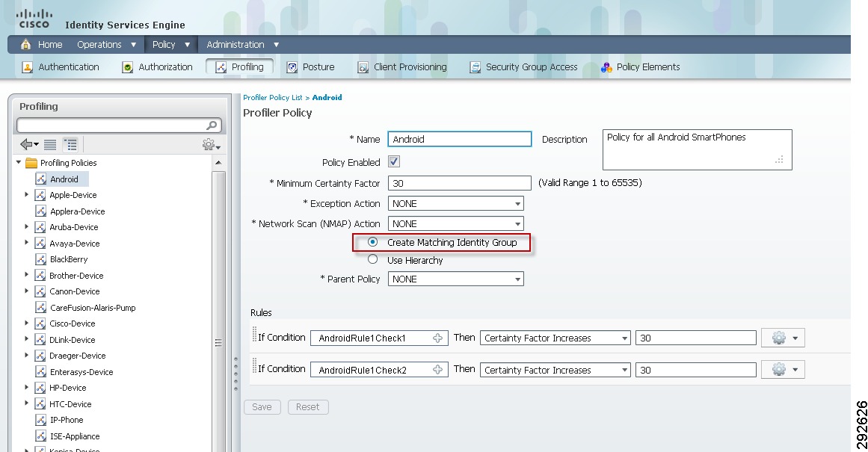
Task: Open the Operations menu
Action: (x=106, y=44)
